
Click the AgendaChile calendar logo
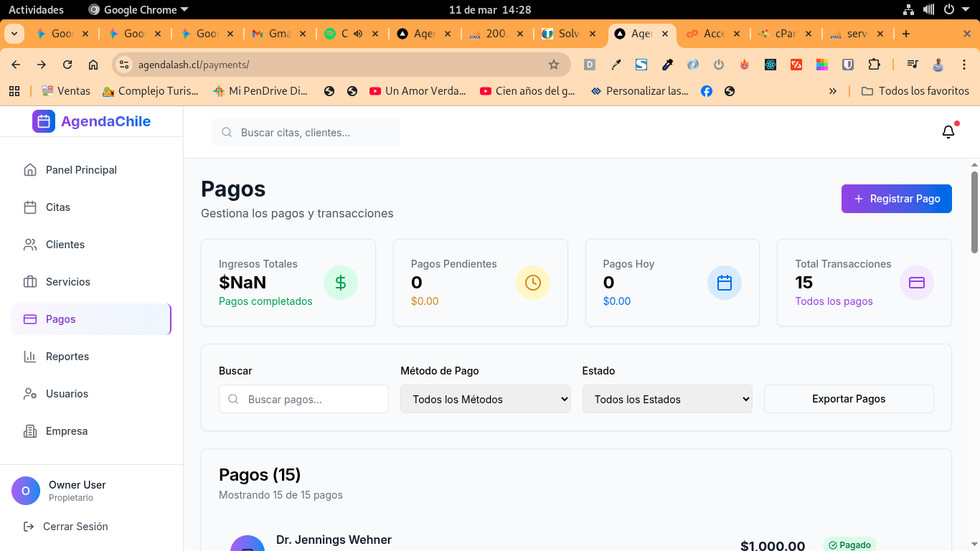pyautogui.click(x=44, y=121)
